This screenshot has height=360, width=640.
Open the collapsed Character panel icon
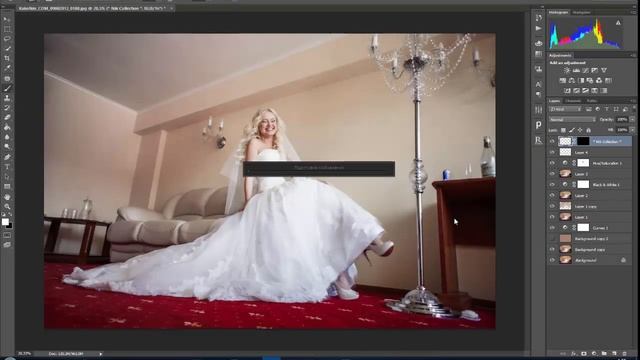click(x=538, y=84)
